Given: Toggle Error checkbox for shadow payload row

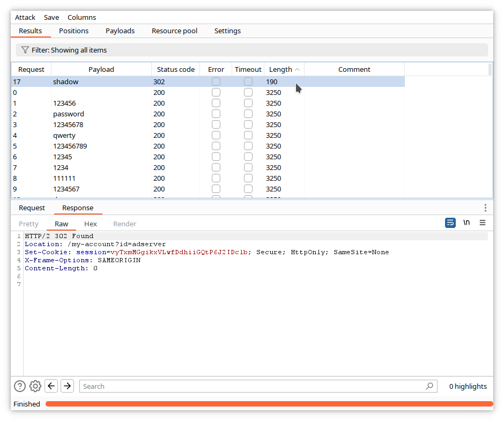Looking at the screenshot, I should pos(216,82).
